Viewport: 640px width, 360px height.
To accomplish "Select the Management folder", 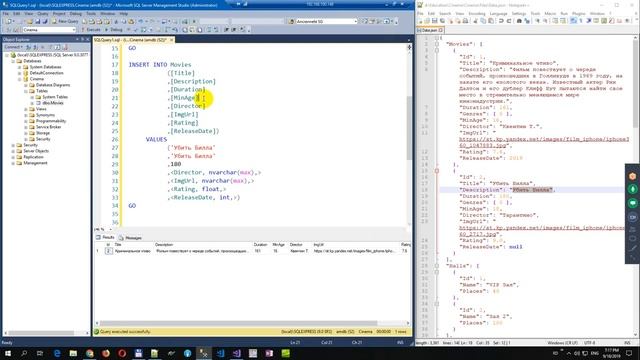I will (35, 163).
